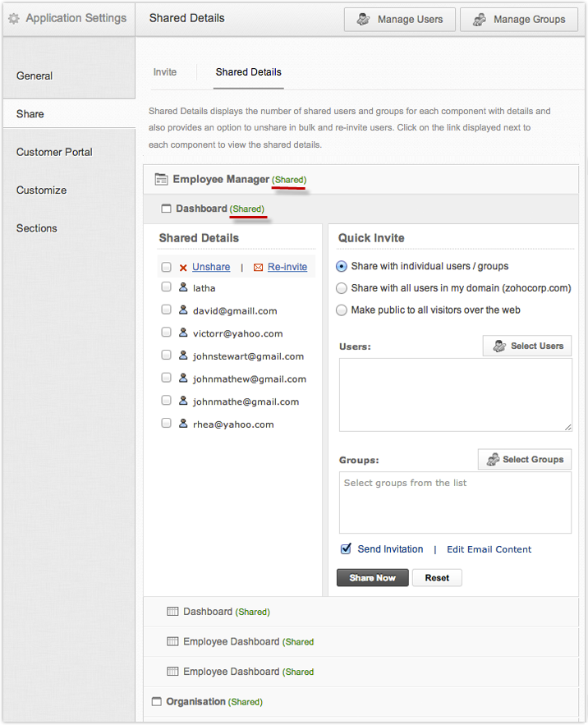Click into the Users text area
The image size is (588, 725).
(x=455, y=394)
